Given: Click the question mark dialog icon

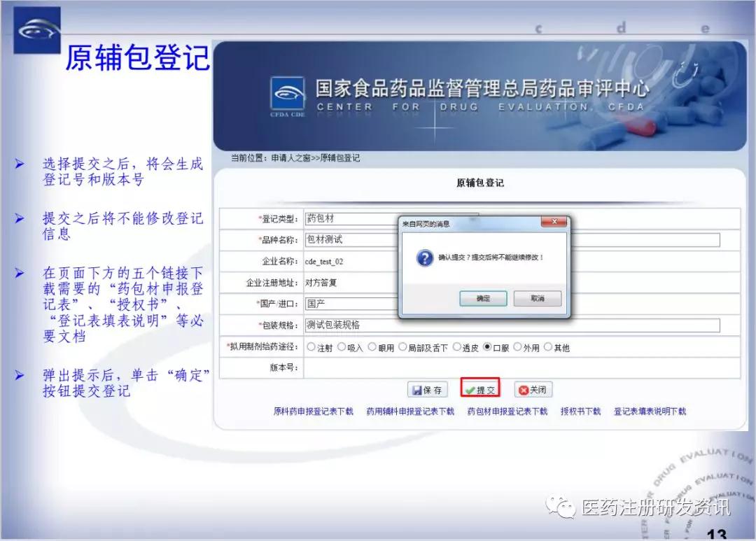Looking at the screenshot, I should point(425,258).
